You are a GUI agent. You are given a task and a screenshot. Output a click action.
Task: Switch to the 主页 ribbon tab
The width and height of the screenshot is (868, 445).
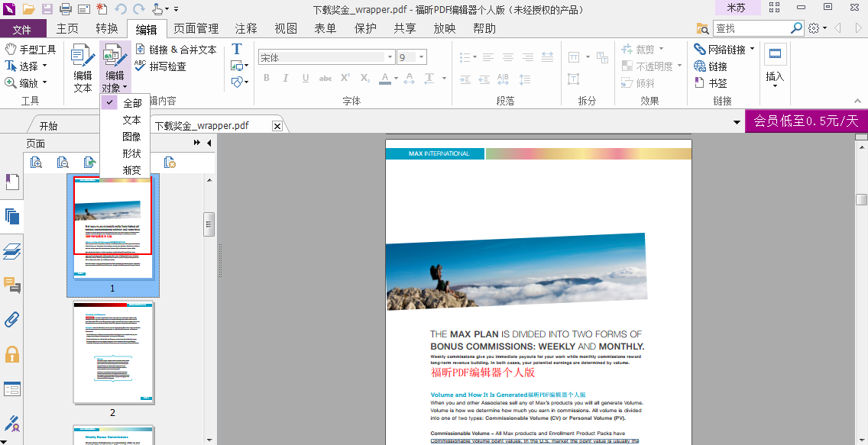67,29
